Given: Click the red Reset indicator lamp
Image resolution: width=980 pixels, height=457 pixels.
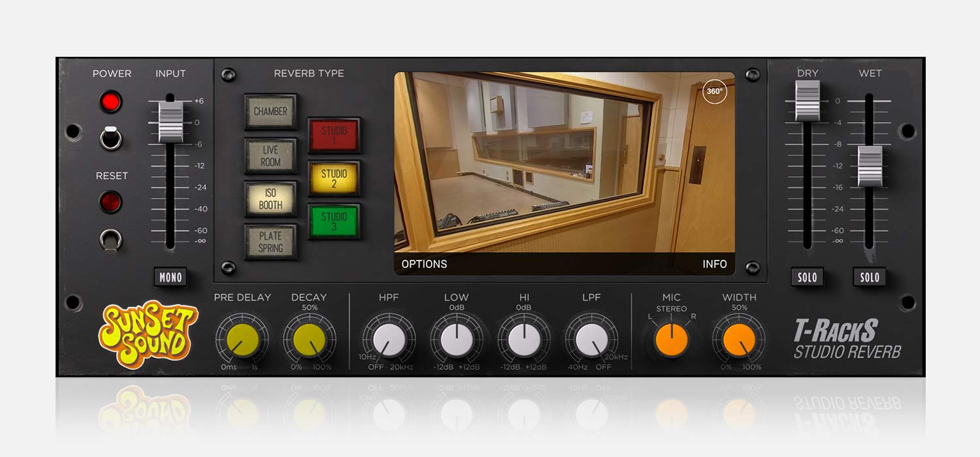Looking at the screenshot, I should click(111, 202).
